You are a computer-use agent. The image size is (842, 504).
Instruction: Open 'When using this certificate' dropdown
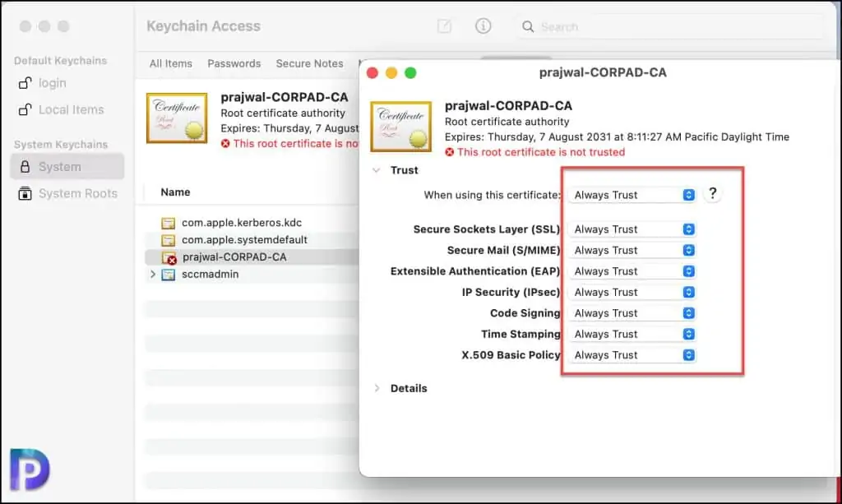[632, 195]
